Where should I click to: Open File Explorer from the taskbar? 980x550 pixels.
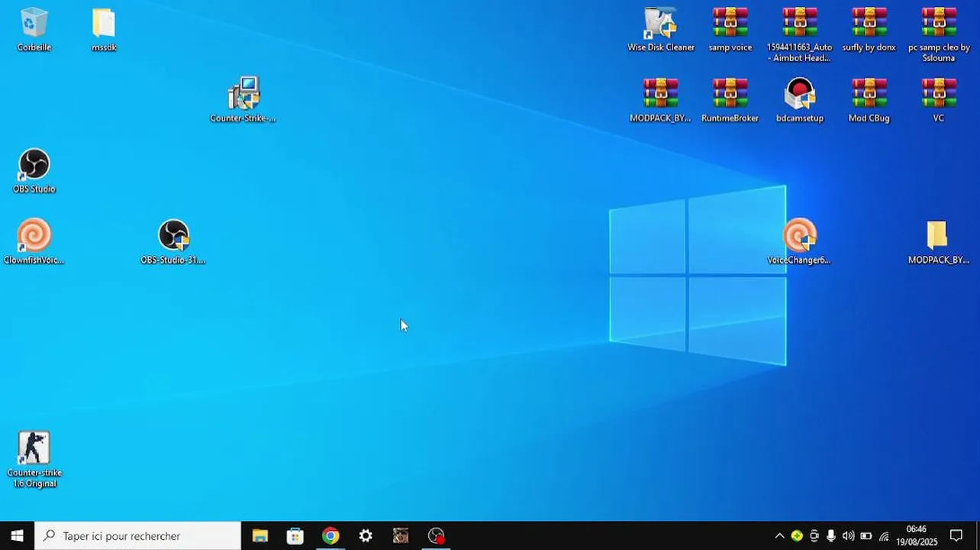tap(260, 535)
